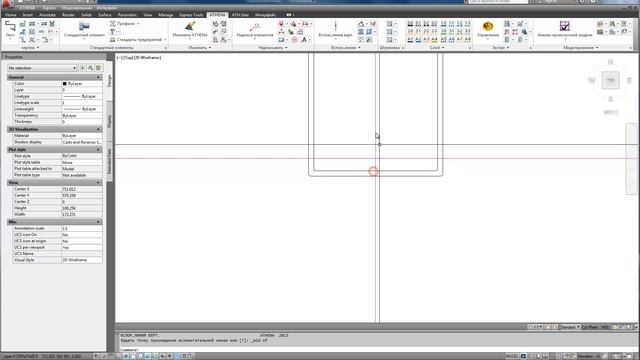Click the text A icon in Надписывать panel

[x=304, y=40]
